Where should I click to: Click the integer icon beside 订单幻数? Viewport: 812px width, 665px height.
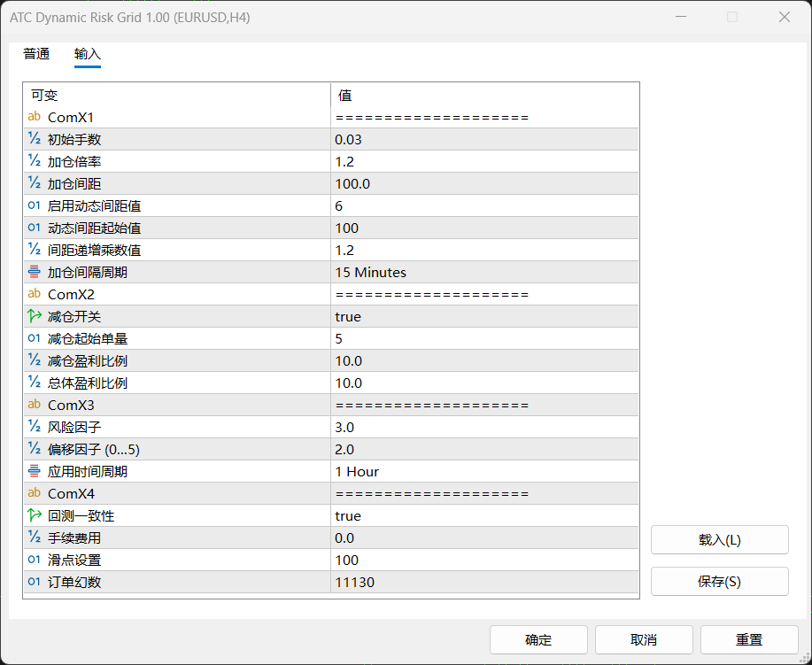click(x=35, y=582)
